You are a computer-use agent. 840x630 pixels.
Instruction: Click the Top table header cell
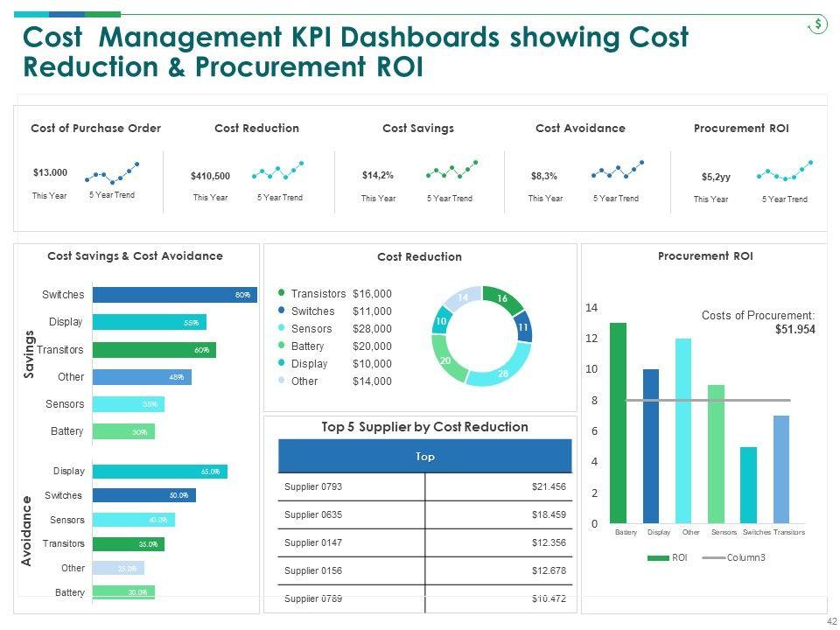424,457
